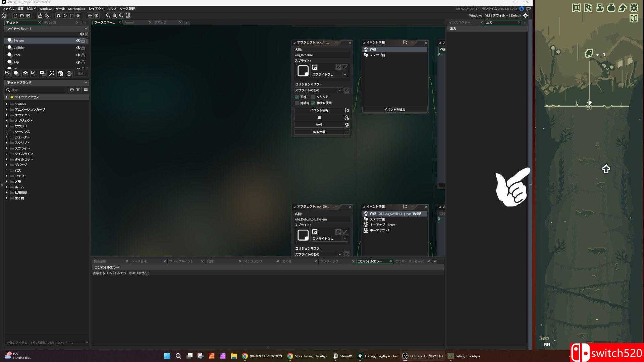Open Game Options gear in toolbar
Image resolution: width=644 pixels, height=362 pixels.
(90, 15)
